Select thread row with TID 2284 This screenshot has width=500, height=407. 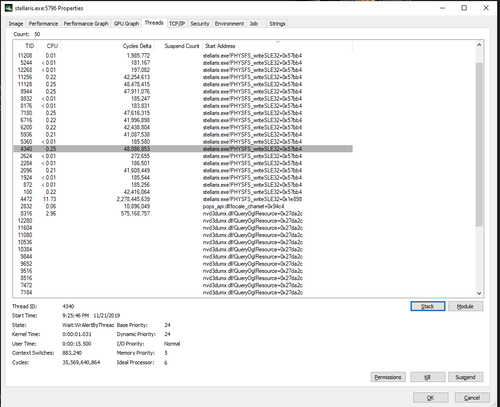click(183, 163)
